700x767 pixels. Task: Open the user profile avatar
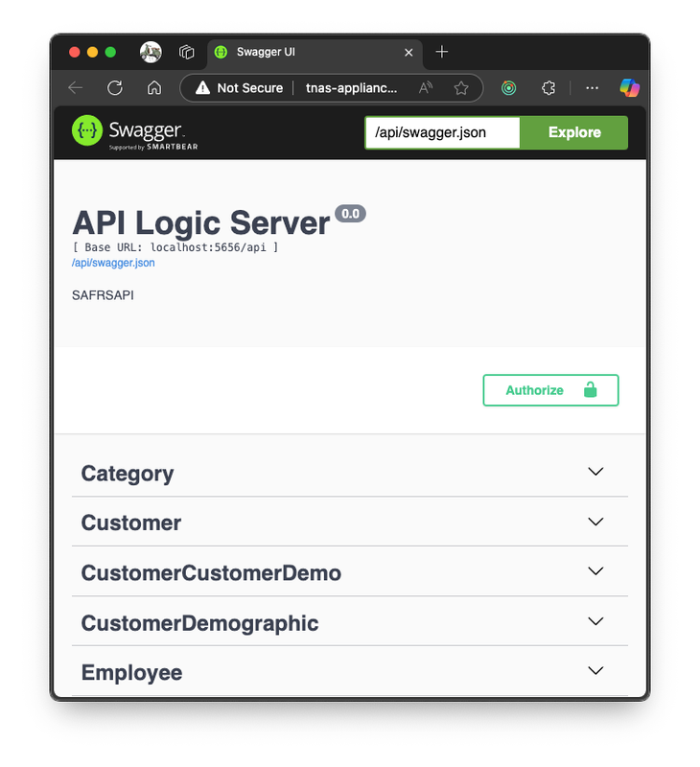click(x=151, y=52)
